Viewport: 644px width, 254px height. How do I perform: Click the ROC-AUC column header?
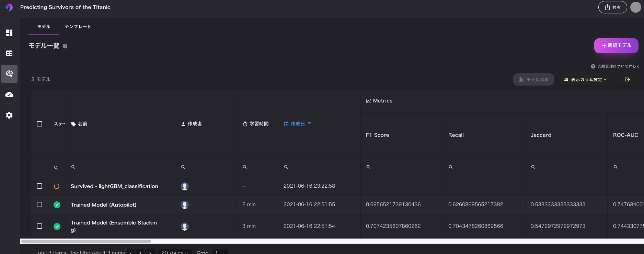(x=625, y=135)
